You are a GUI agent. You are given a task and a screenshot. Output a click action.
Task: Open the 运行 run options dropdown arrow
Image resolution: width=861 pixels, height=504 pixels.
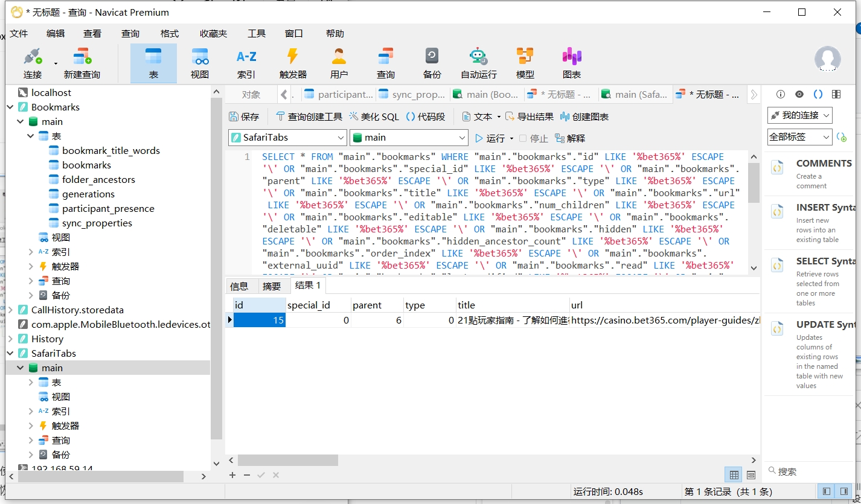(511, 138)
